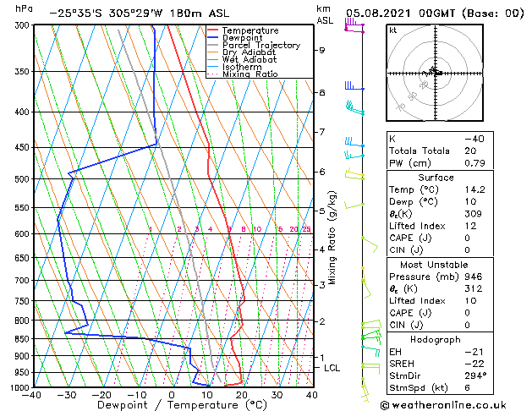Click the Surface Lifted Index value '12'

click(470, 226)
